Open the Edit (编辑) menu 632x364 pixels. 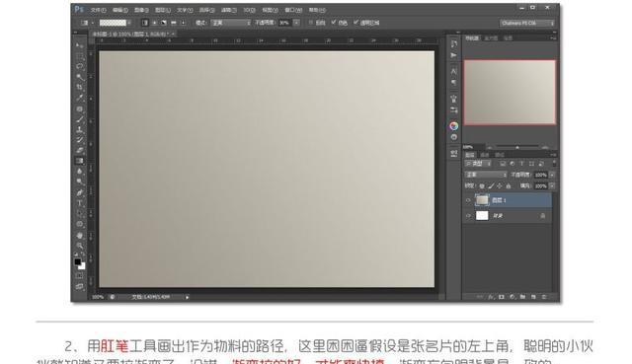tap(120, 10)
